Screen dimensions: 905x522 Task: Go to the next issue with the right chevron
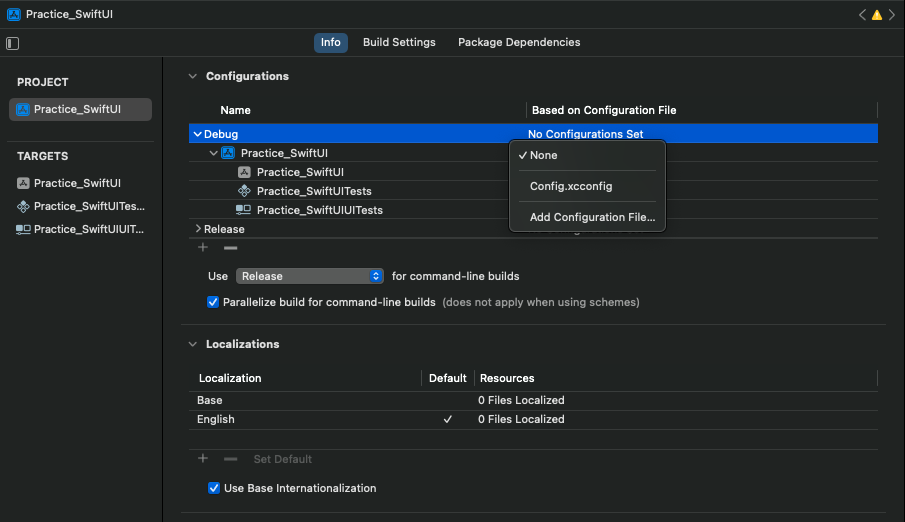coord(892,15)
